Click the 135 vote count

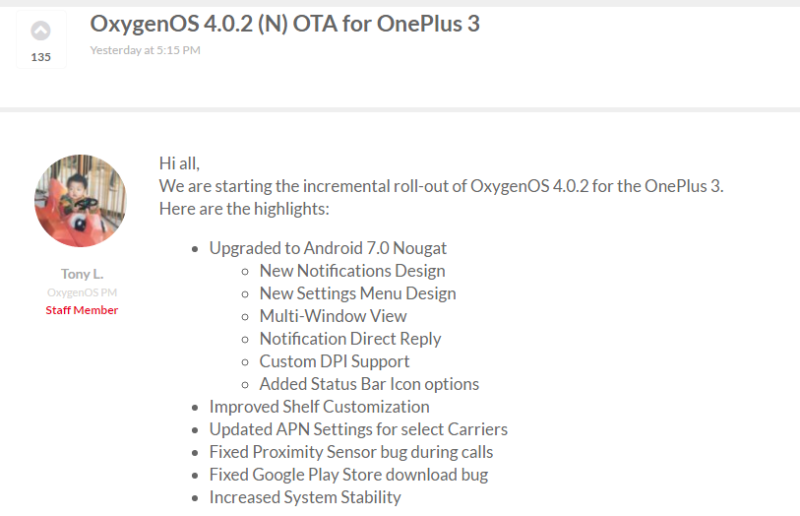41,57
